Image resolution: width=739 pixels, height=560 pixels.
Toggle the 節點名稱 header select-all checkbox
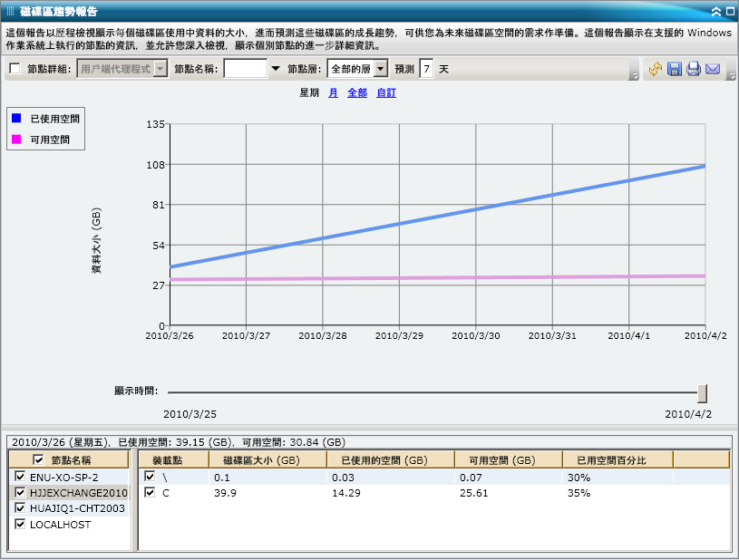(38, 460)
